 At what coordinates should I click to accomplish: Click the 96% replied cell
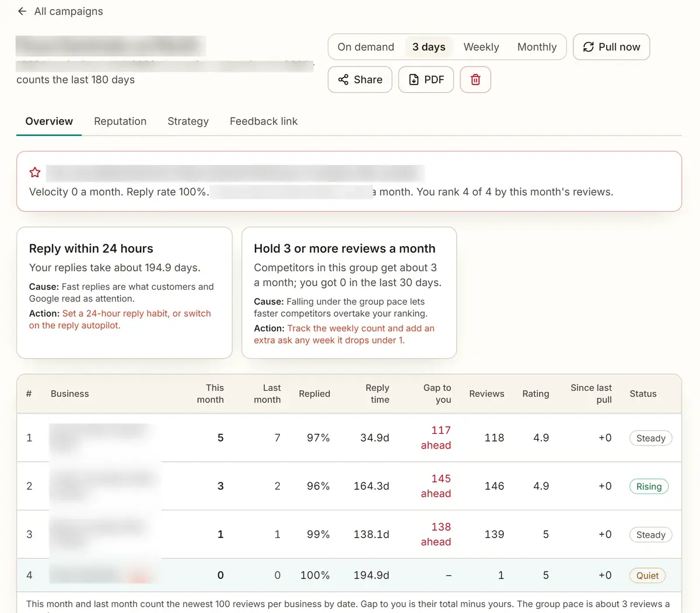coord(318,486)
